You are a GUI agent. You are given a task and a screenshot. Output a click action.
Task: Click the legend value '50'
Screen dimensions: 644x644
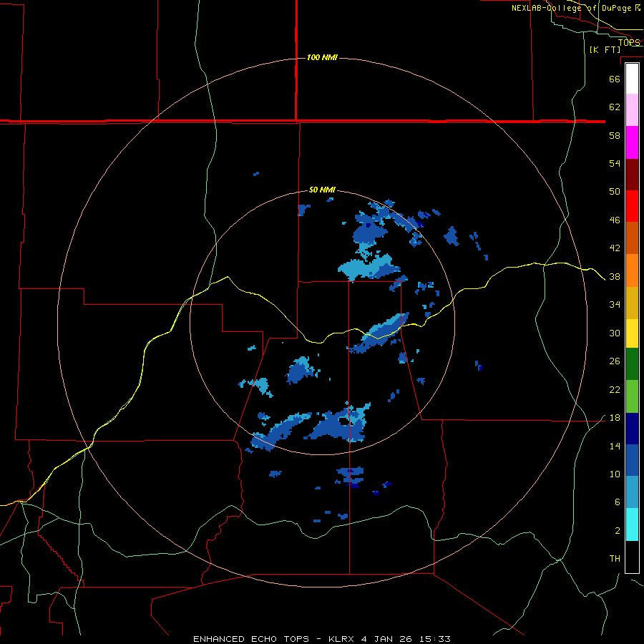[x=615, y=191]
